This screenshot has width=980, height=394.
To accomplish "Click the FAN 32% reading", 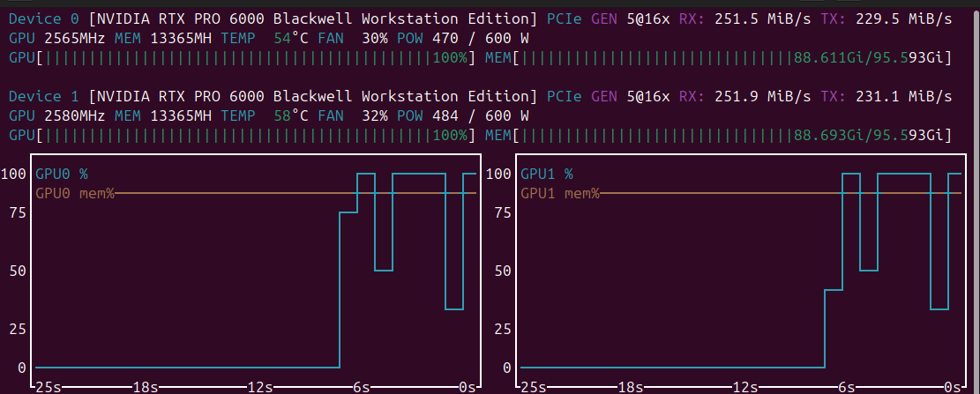I will tap(353, 116).
